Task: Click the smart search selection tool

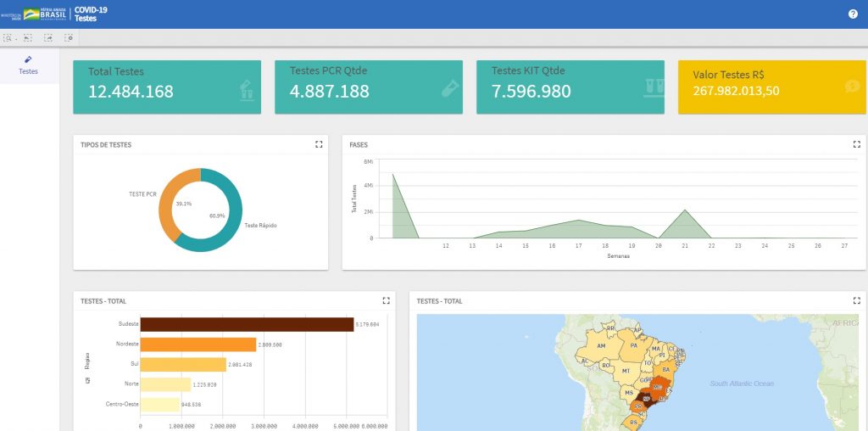Action: (8, 38)
